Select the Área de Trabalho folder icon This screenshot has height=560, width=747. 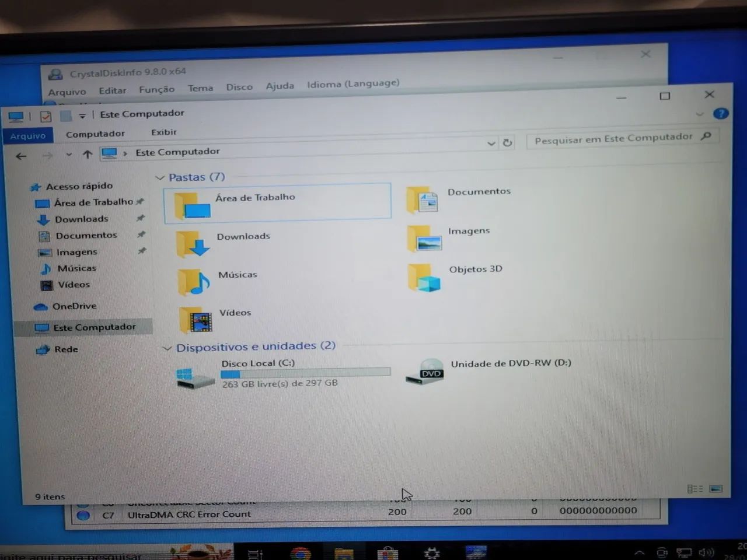pos(193,205)
